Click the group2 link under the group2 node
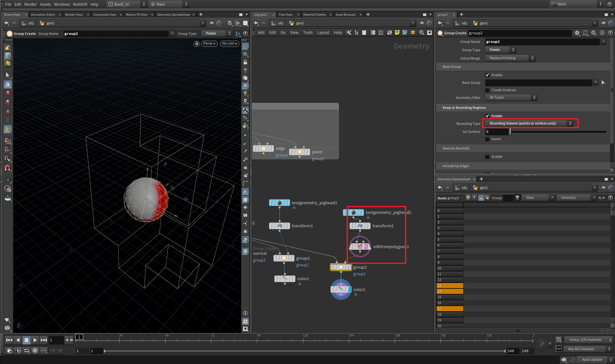Viewport: 615px width, 364px height. tap(359, 274)
